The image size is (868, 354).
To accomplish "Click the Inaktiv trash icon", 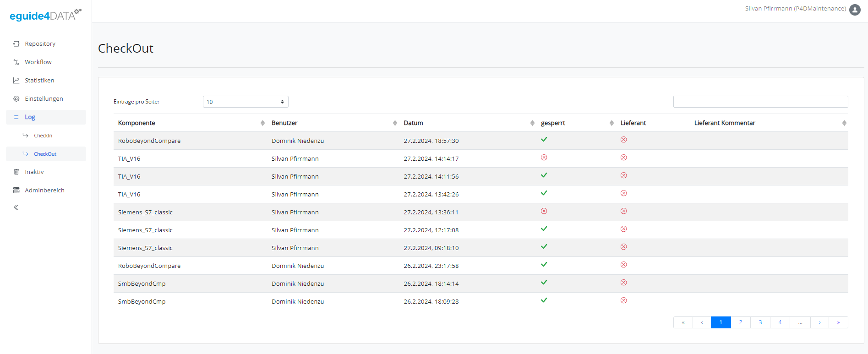I will click(x=16, y=172).
